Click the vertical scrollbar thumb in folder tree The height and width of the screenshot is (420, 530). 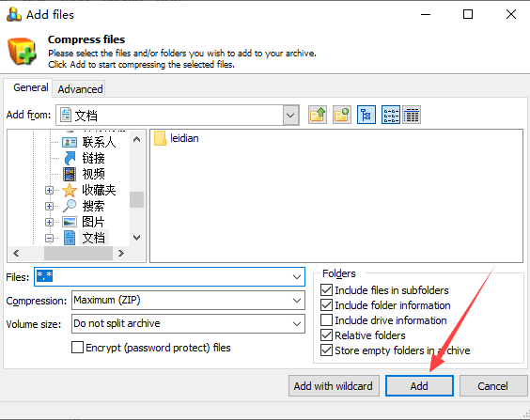pyautogui.click(x=136, y=199)
